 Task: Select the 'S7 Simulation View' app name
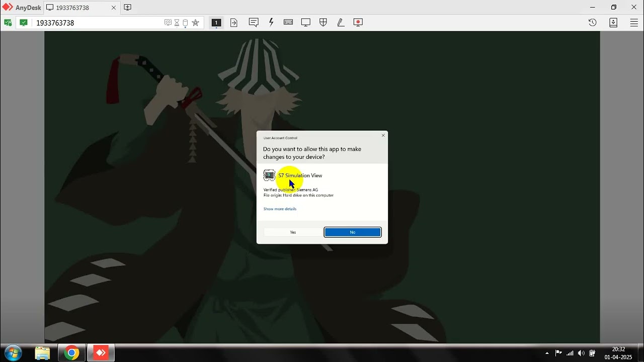(300, 175)
